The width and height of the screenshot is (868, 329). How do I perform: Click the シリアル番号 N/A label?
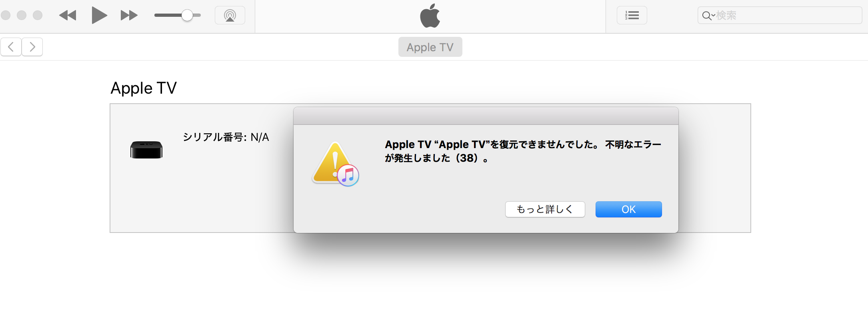[x=226, y=137]
